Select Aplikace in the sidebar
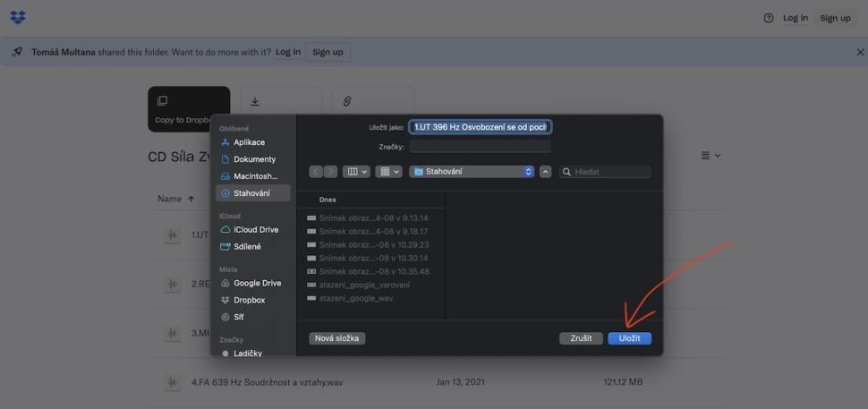Image resolution: width=868 pixels, height=409 pixels. point(249,142)
